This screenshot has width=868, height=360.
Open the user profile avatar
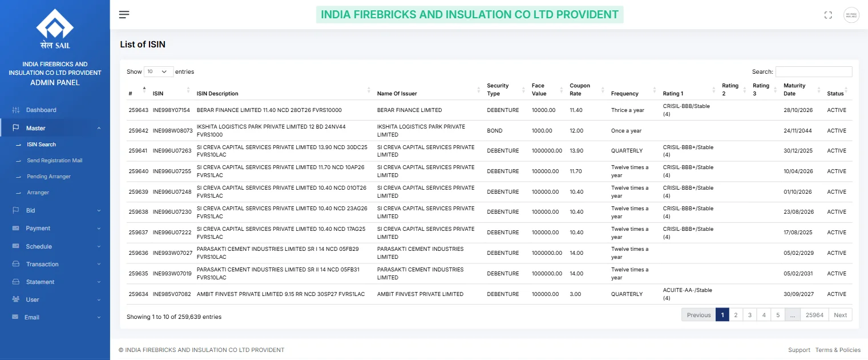click(x=851, y=15)
